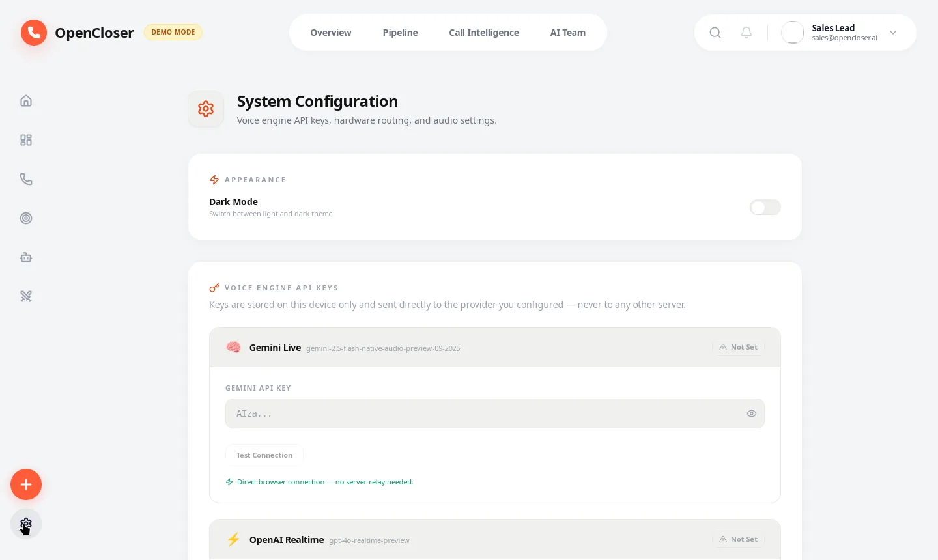The width and height of the screenshot is (938, 560).
Task: Click the Sales Lead avatar circle
Action: point(793,33)
